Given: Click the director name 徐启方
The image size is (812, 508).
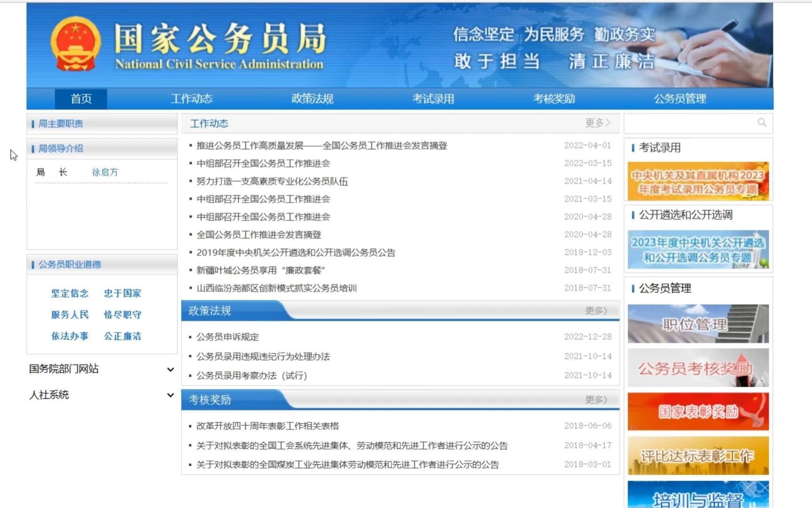Looking at the screenshot, I should pos(105,172).
